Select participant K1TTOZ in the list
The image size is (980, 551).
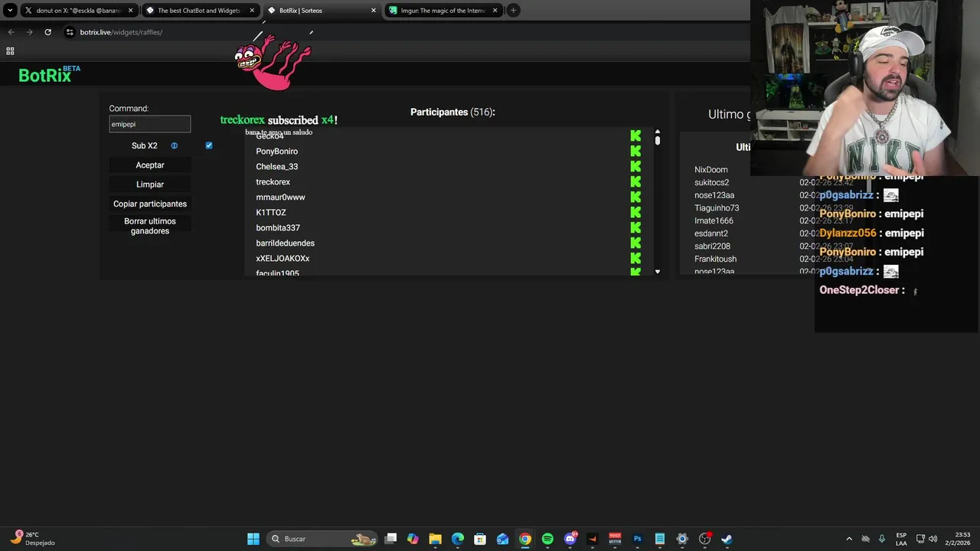click(x=271, y=213)
